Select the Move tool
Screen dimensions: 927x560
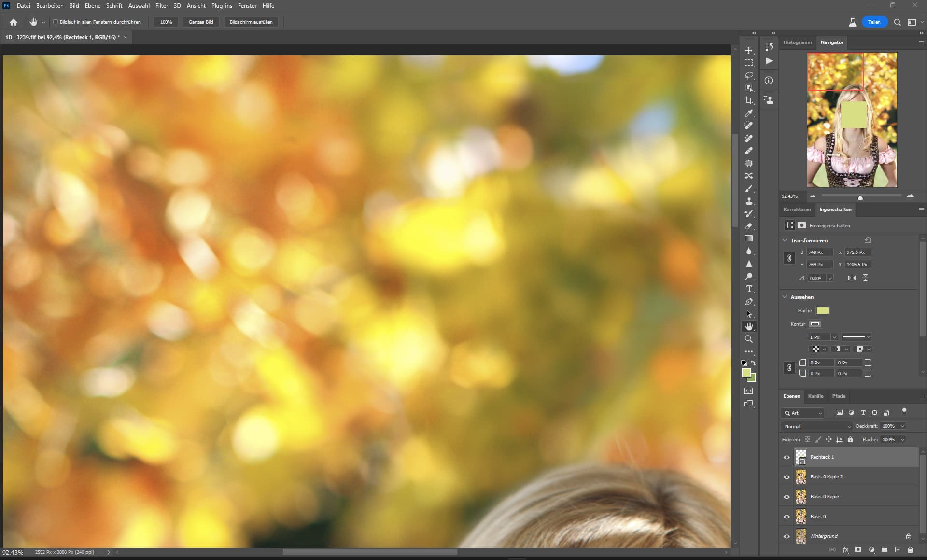749,50
